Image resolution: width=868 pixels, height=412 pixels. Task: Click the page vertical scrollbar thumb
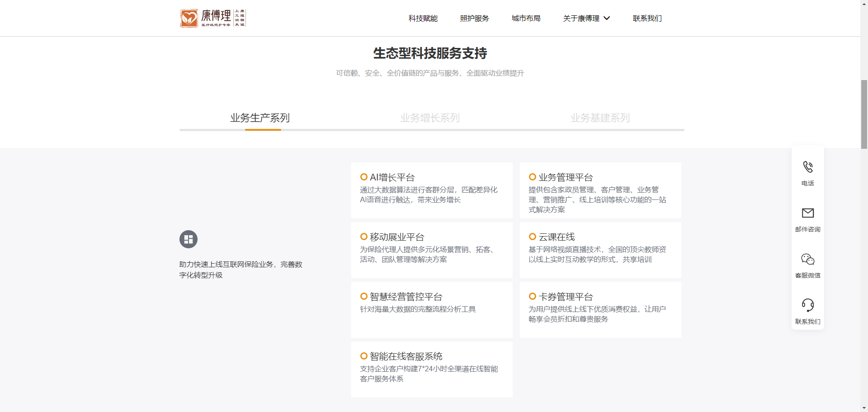864,114
